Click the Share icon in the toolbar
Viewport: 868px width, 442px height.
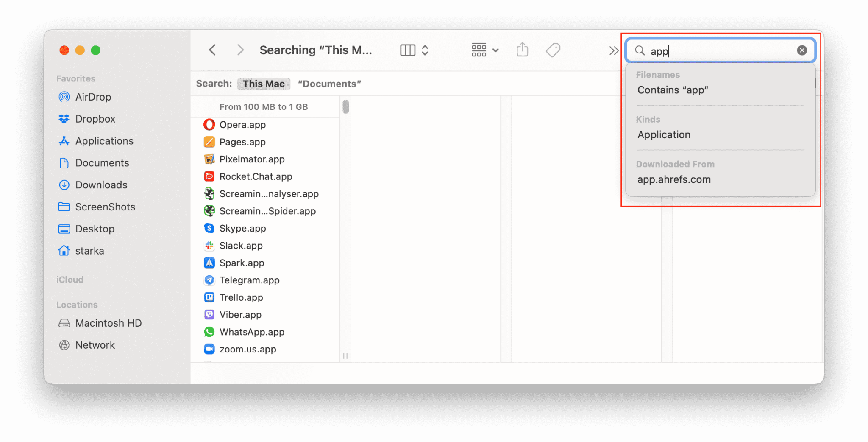coord(523,50)
